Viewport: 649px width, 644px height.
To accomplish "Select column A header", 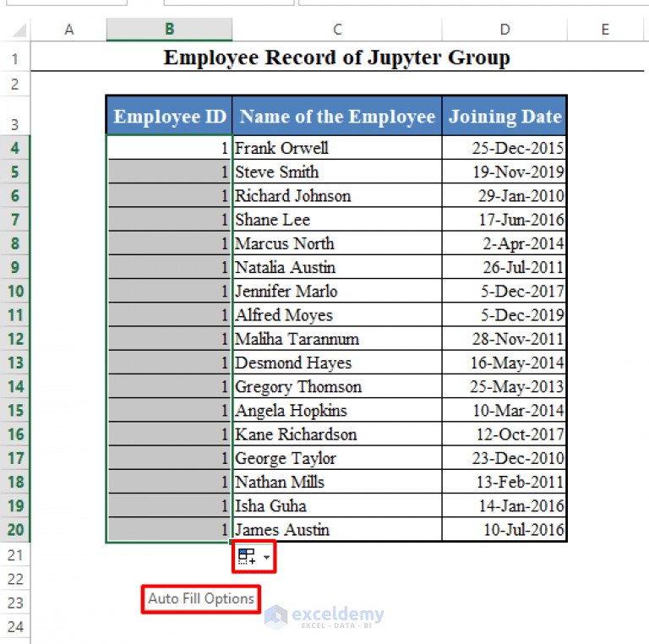I will click(x=68, y=30).
